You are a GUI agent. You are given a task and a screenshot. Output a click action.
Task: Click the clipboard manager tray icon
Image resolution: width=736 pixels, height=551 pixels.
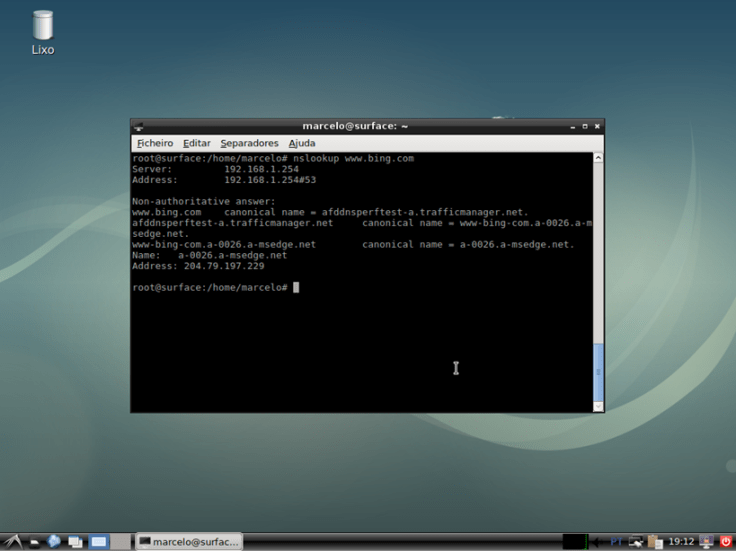tap(655, 541)
